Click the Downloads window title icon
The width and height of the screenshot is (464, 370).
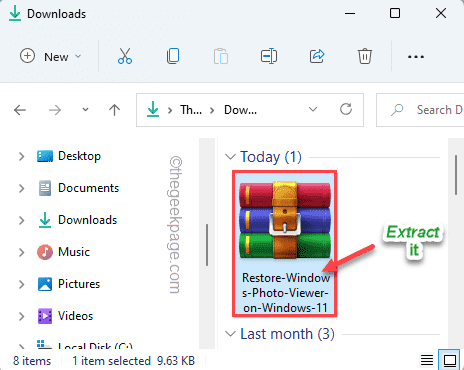(x=15, y=13)
